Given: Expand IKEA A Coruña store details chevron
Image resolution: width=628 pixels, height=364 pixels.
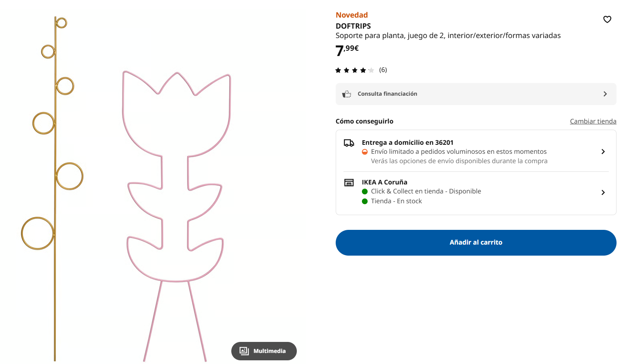Looking at the screenshot, I should point(603,192).
